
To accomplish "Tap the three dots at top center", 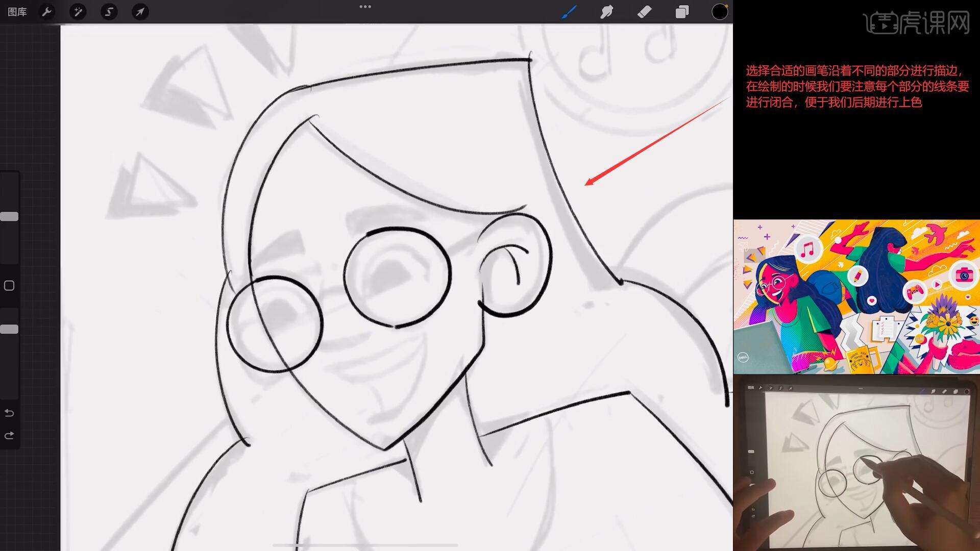I will coord(365,7).
